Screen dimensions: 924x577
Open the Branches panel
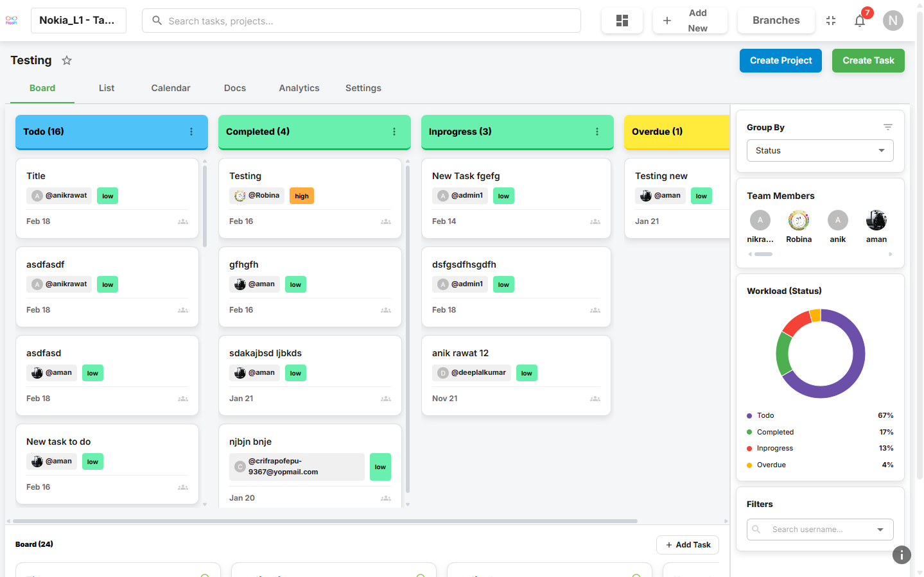[776, 20]
